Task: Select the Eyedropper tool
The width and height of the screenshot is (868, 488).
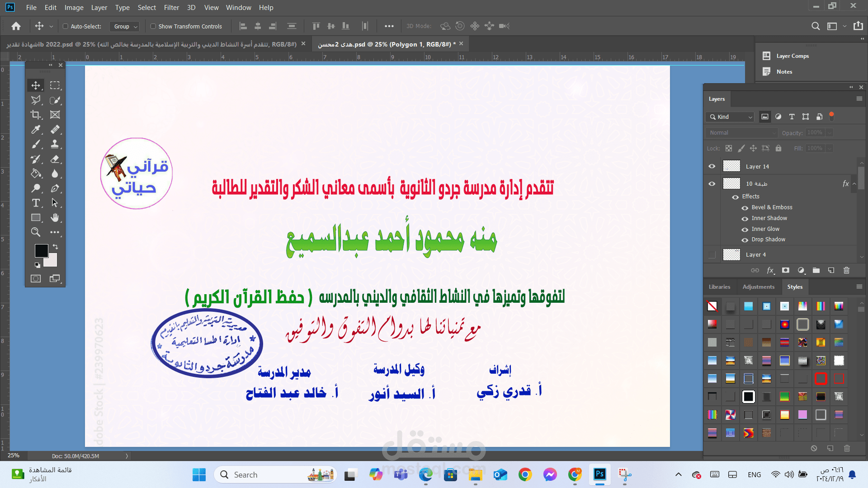Action: (36, 130)
